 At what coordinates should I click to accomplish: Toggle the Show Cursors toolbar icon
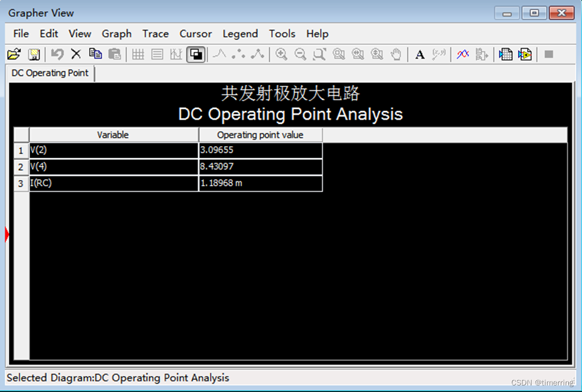coord(176,55)
